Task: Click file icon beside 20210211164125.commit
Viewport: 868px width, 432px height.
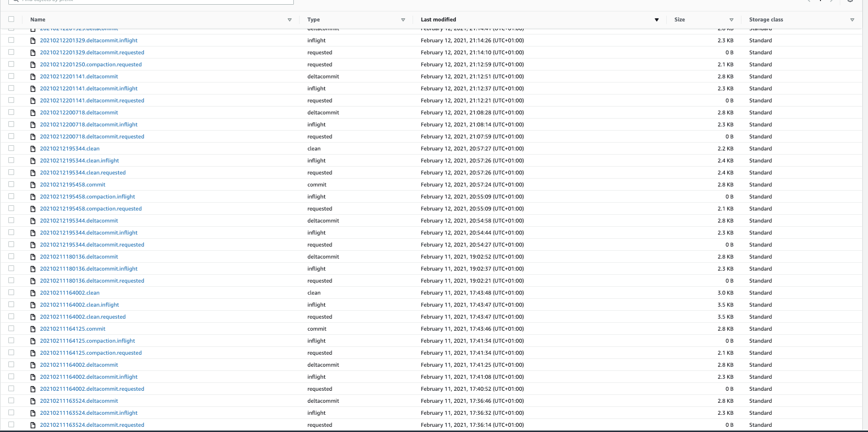Action: tap(33, 329)
